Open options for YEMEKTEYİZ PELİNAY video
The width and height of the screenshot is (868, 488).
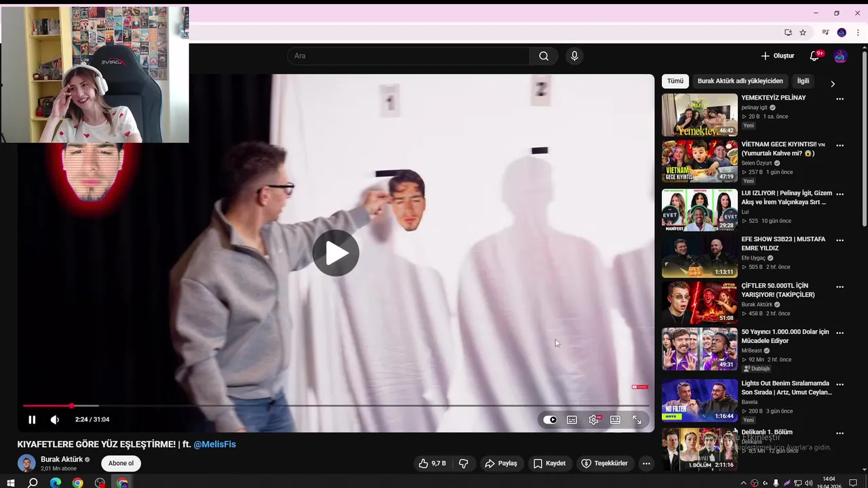[840, 99]
